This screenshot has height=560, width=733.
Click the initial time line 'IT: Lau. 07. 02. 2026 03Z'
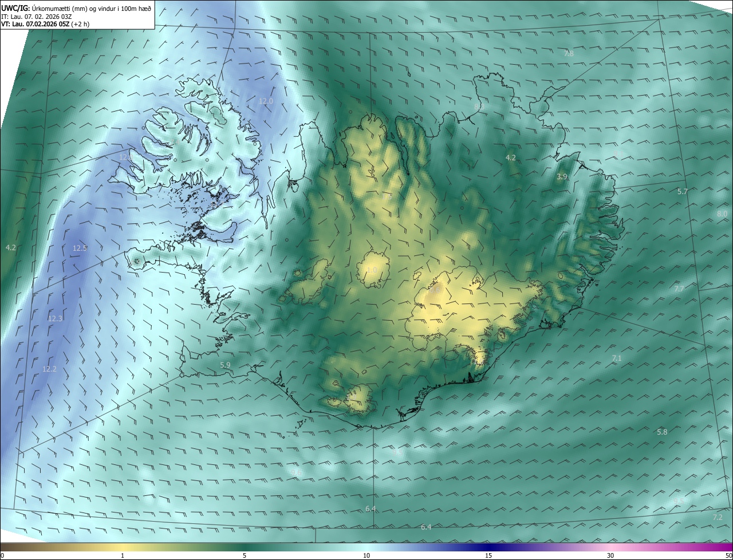(x=36, y=17)
